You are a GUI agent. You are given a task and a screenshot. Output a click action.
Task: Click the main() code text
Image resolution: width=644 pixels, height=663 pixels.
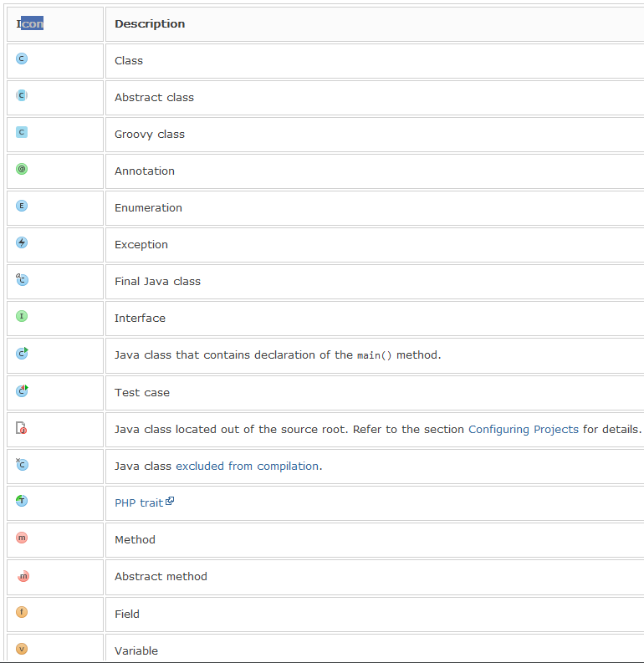[374, 355]
